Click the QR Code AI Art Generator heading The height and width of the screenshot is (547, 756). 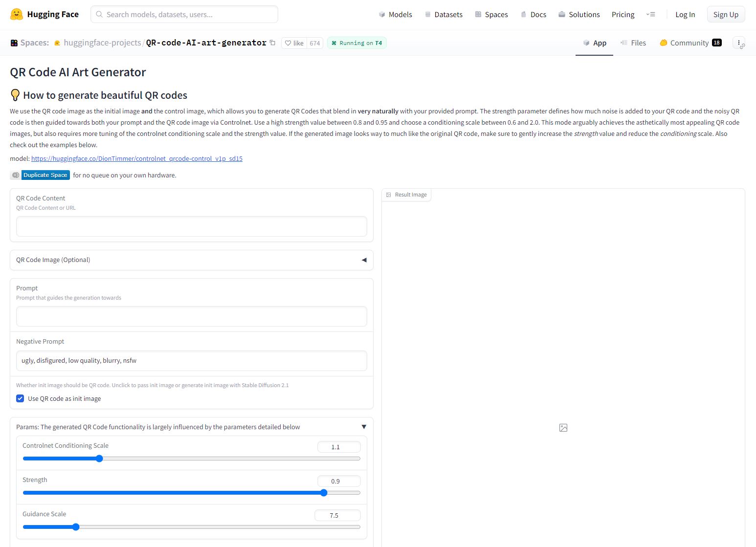78,72
